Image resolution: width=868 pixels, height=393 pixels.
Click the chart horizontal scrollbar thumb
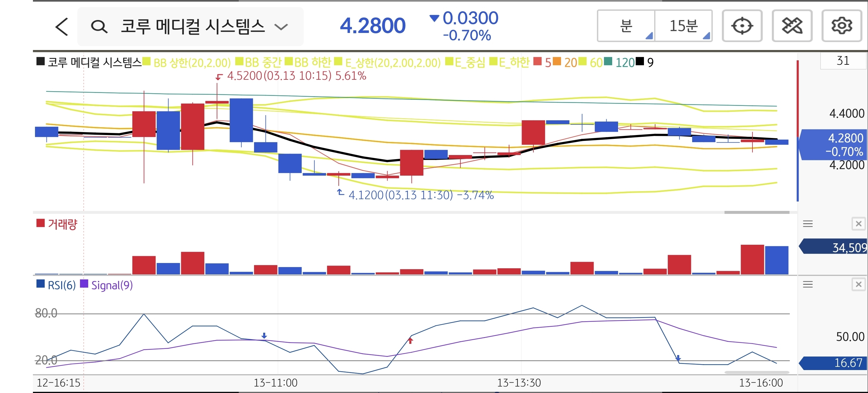pos(757,212)
